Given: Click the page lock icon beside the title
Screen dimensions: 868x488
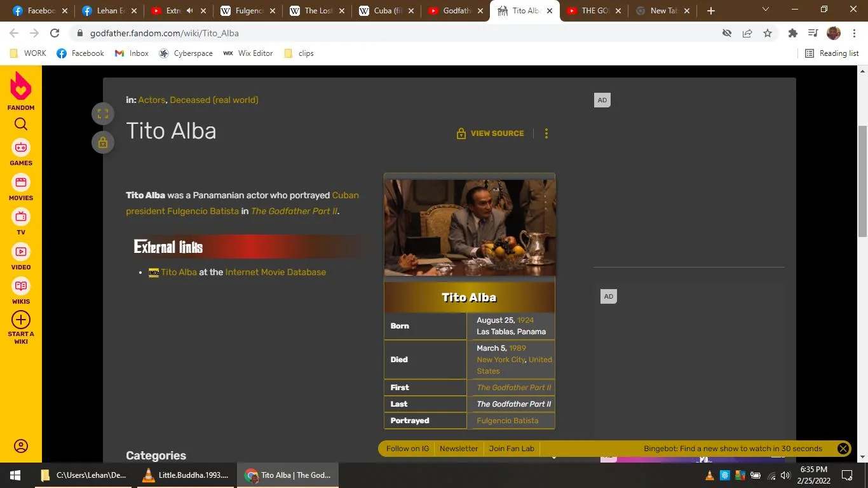Looking at the screenshot, I should [x=103, y=142].
